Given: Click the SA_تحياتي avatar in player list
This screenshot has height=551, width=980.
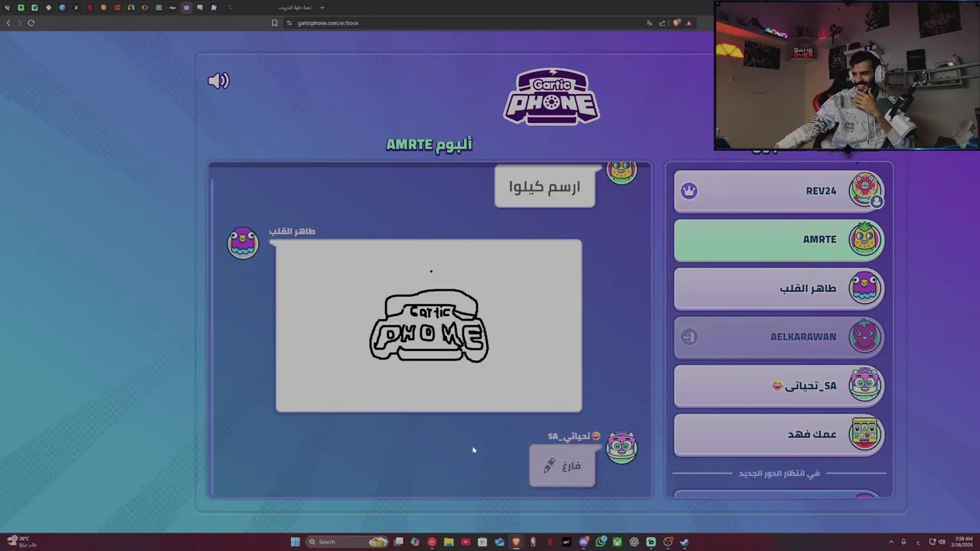Looking at the screenshot, I should 865,385.
